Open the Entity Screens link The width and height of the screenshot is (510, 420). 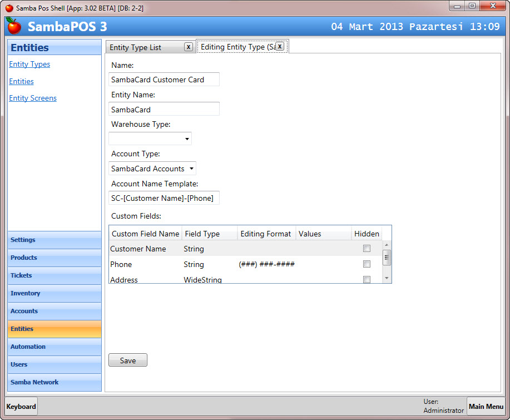(x=33, y=98)
